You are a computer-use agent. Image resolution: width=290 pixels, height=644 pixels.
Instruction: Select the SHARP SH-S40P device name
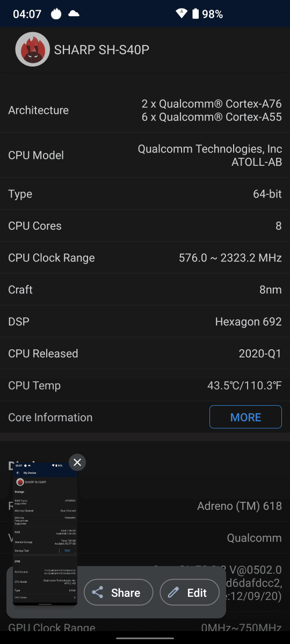click(x=102, y=50)
